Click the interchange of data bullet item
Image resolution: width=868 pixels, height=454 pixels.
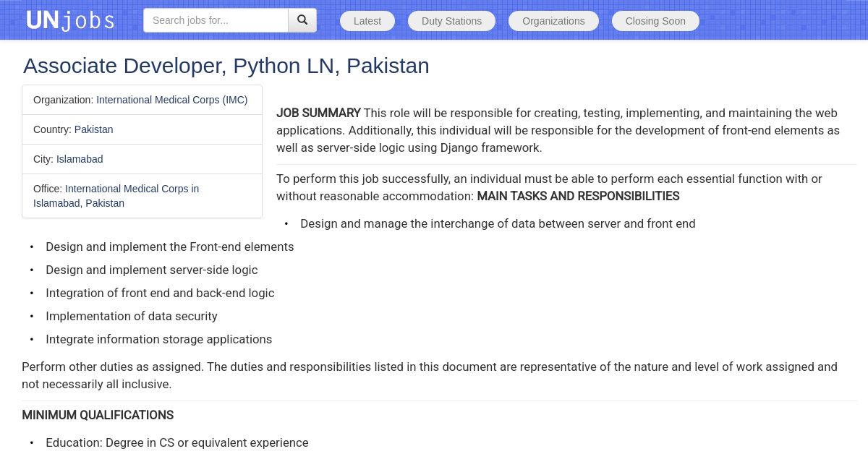(498, 223)
